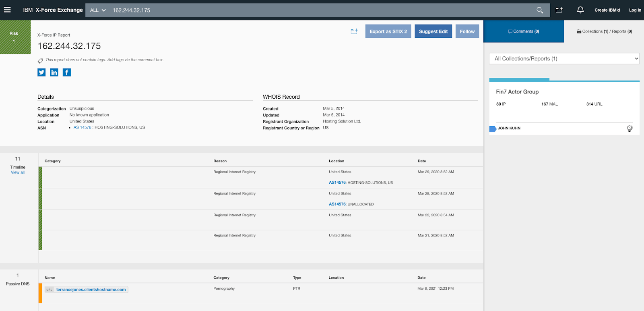Viewport: 644px width, 311px height.
Task: Share the report on LinkedIn
Action: click(x=54, y=72)
